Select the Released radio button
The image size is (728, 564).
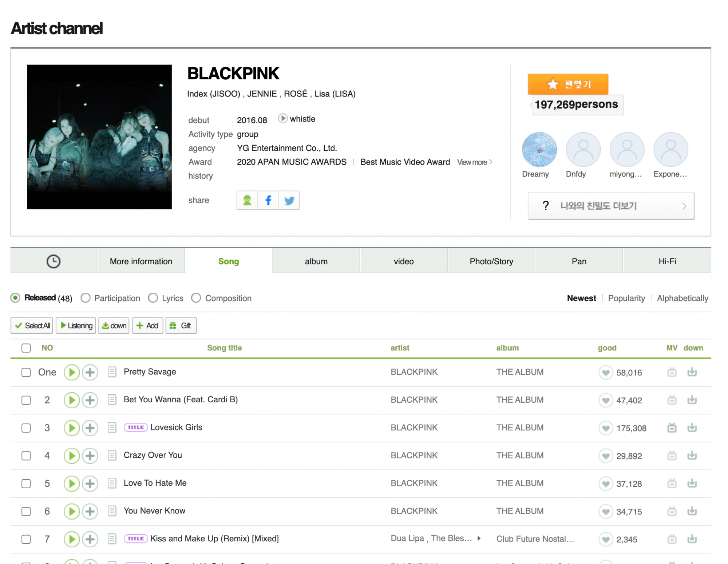pos(15,298)
